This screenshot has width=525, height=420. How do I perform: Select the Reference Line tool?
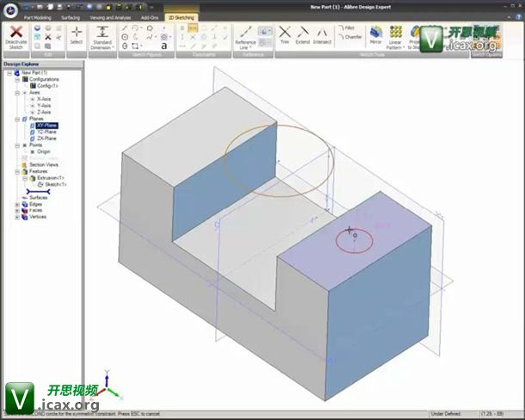tap(245, 38)
